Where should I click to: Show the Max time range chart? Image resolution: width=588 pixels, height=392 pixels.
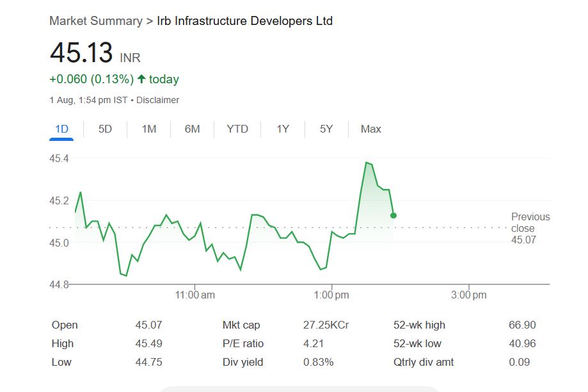click(x=370, y=129)
